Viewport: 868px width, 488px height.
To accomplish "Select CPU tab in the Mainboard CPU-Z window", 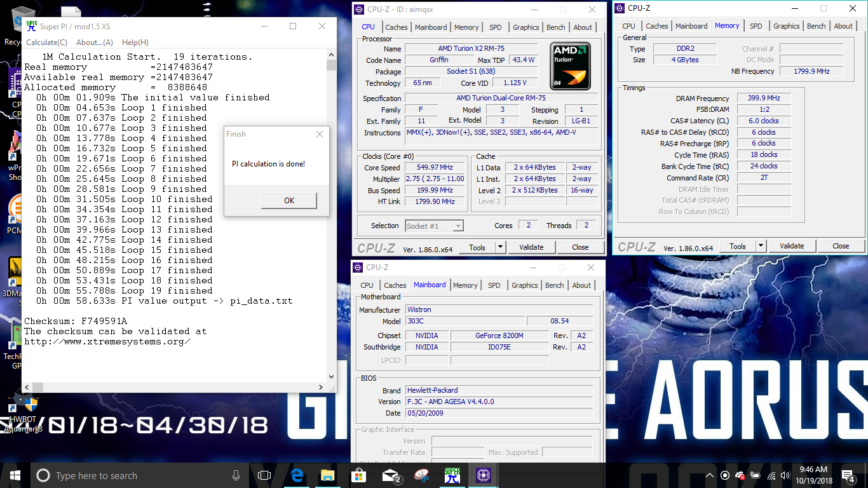I will (x=367, y=285).
